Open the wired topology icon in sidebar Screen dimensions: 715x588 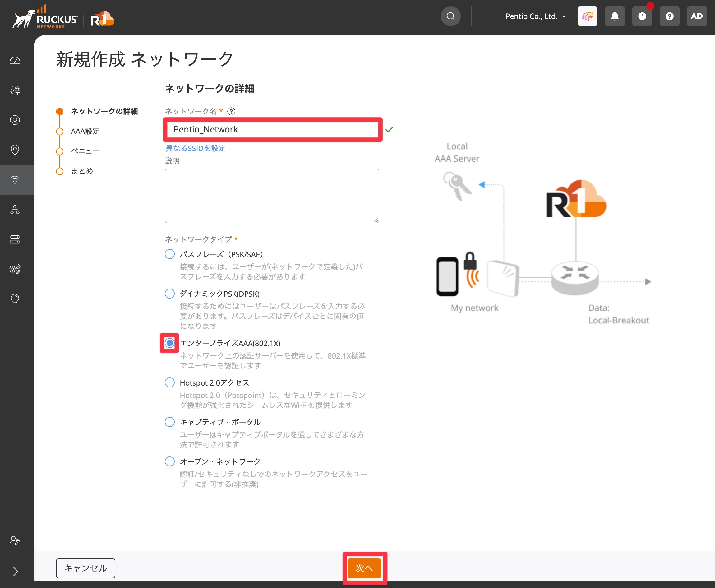click(15, 210)
